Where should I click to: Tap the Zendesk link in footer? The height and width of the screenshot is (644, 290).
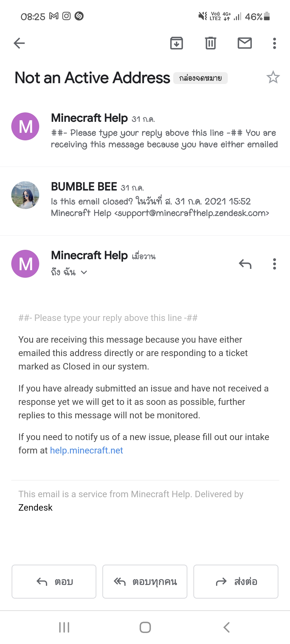[35, 508]
